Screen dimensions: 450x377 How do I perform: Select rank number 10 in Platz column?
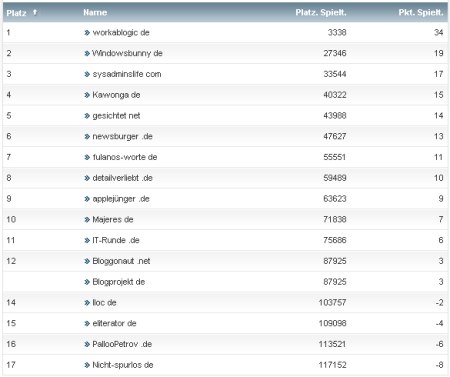click(x=11, y=219)
